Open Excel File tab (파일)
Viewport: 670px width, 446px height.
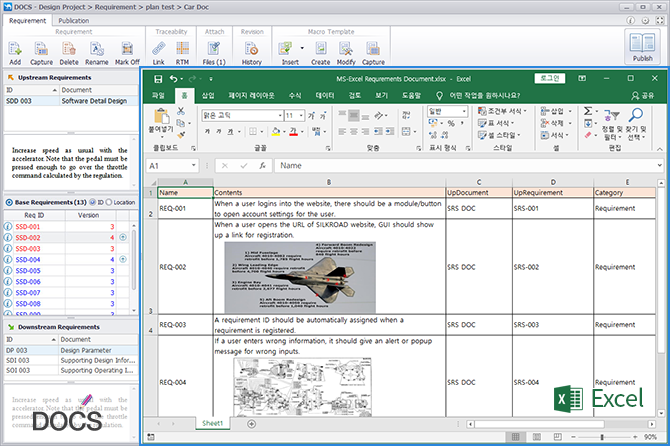pyautogui.click(x=158, y=95)
